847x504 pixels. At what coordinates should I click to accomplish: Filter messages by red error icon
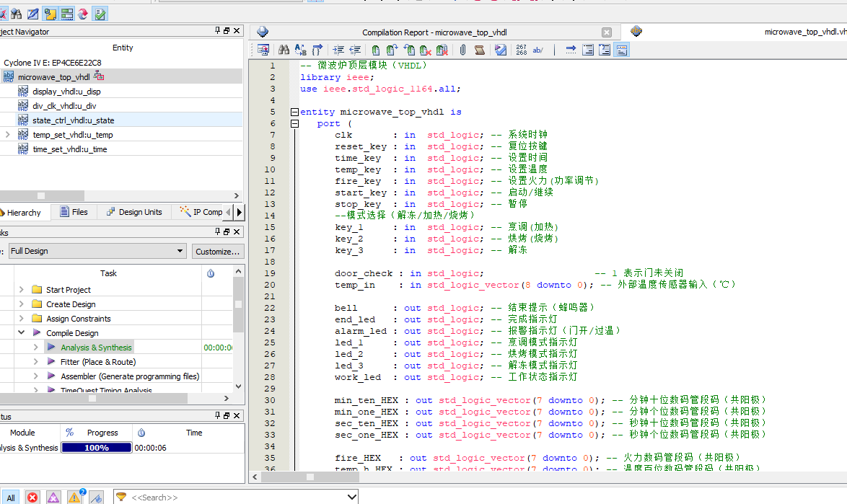click(32, 498)
